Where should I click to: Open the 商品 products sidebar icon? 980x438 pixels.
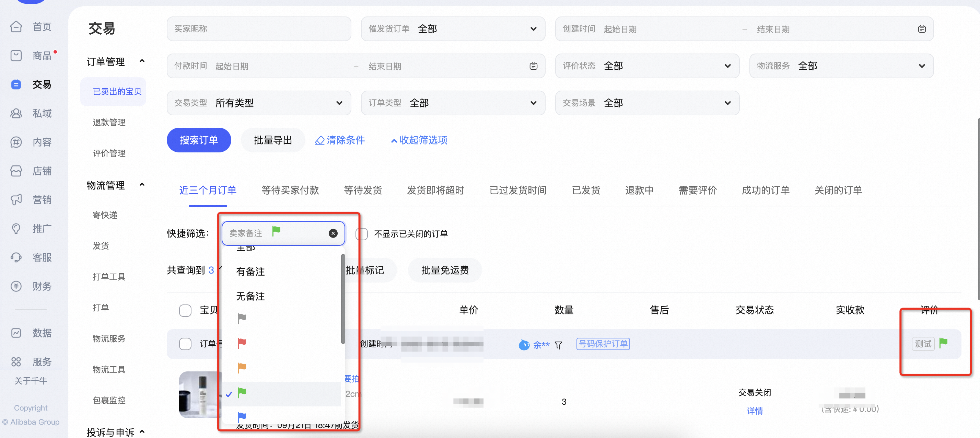16,56
